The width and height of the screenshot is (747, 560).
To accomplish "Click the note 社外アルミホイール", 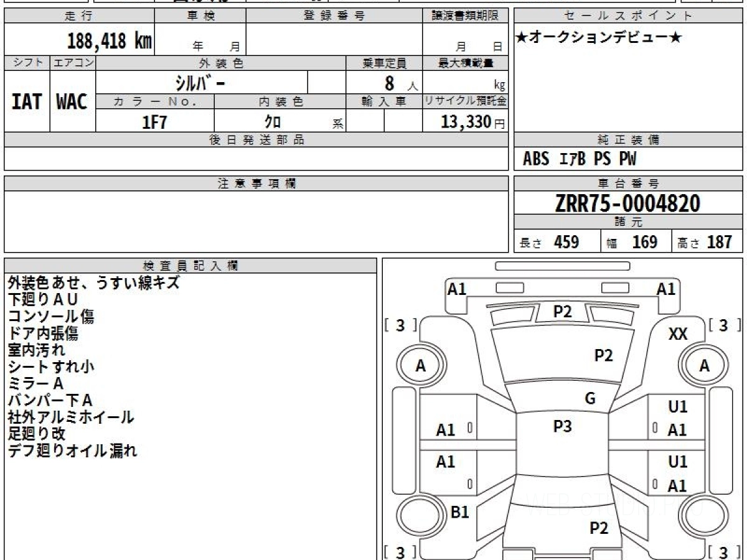I will pyautogui.click(x=71, y=417).
